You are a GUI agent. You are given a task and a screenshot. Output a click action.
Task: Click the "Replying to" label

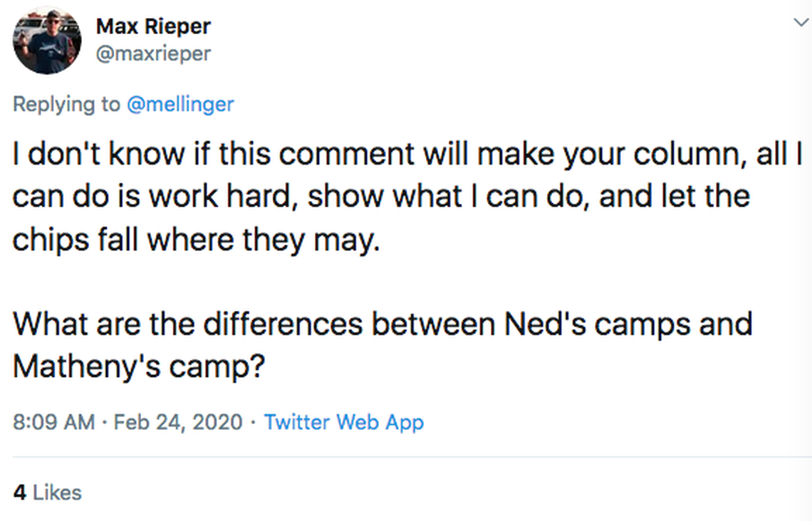67,104
